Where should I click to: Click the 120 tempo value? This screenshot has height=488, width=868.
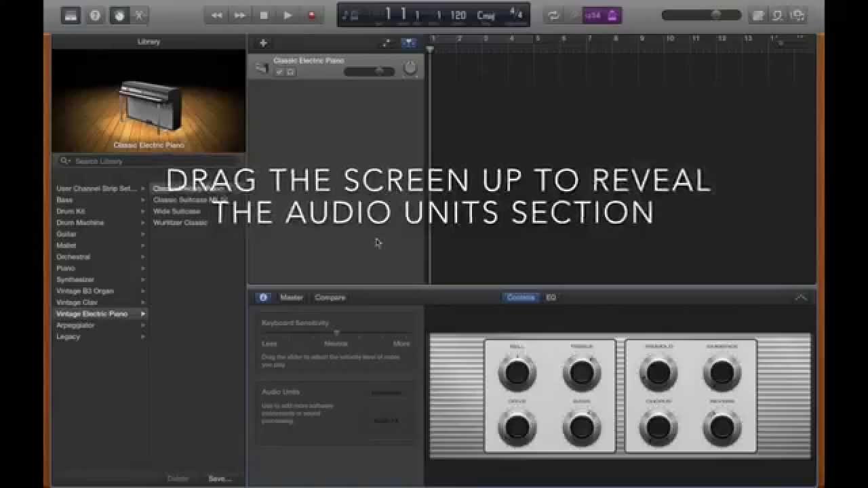click(x=458, y=16)
